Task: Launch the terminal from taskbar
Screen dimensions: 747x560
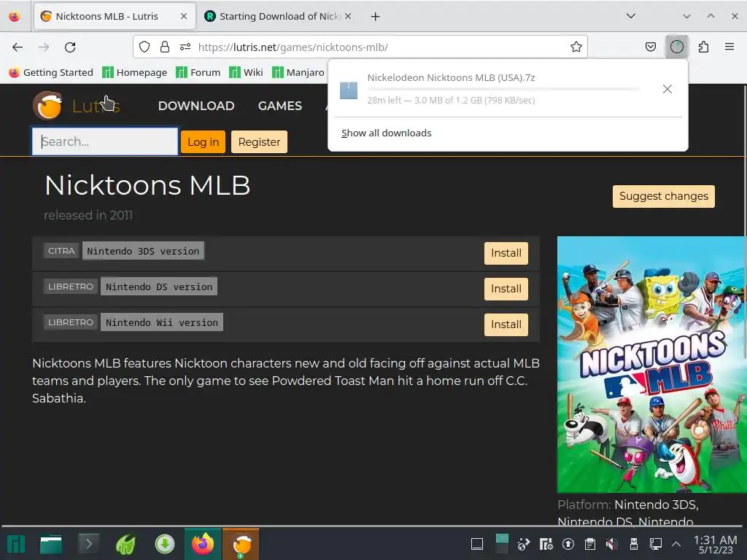Action: (x=88, y=543)
